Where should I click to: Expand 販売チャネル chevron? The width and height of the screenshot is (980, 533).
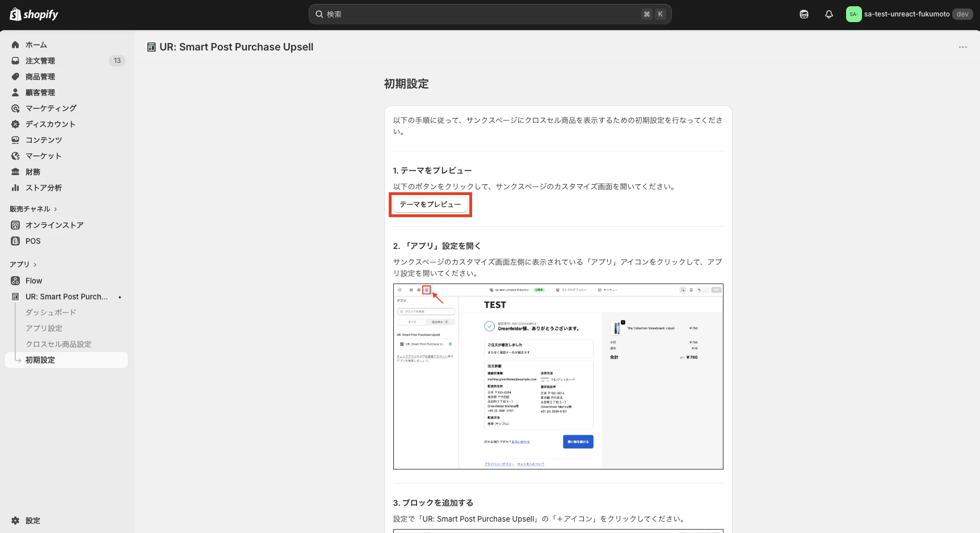point(56,209)
